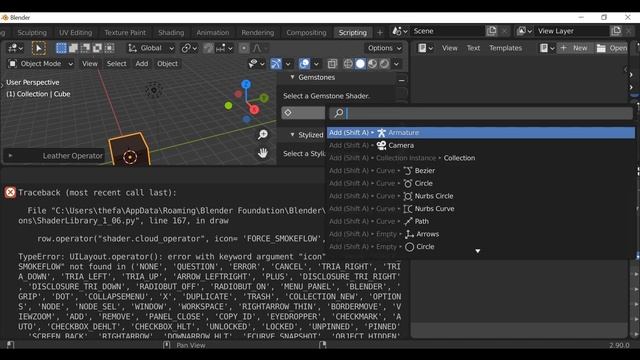Screen dimensions: 640x360
Task: Click the Scene name field
Action: pos(447,31)
